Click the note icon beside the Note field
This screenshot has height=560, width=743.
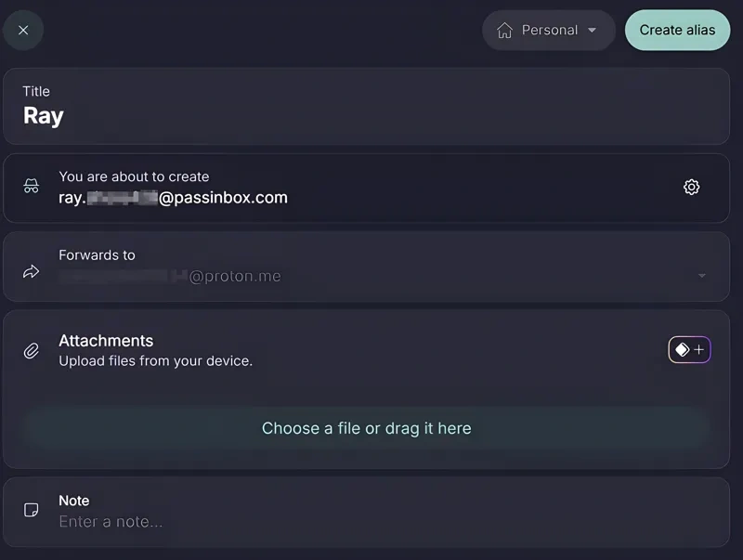[31, 511]
